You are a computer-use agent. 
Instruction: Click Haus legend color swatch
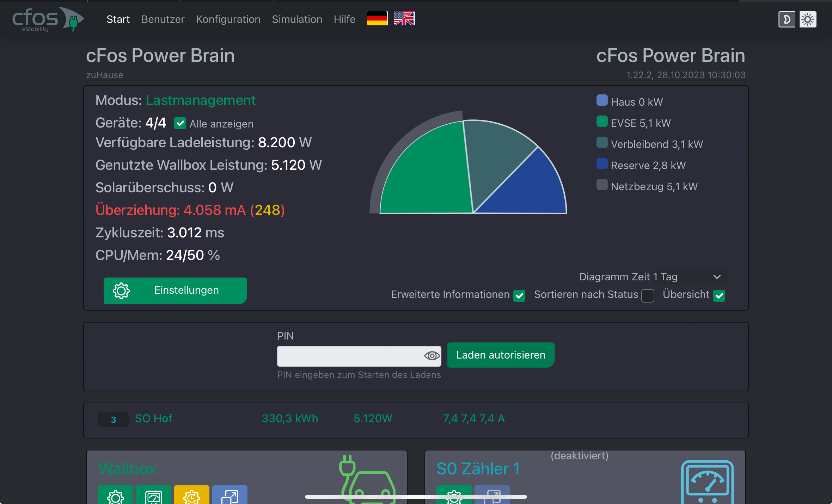coord(602,100)
